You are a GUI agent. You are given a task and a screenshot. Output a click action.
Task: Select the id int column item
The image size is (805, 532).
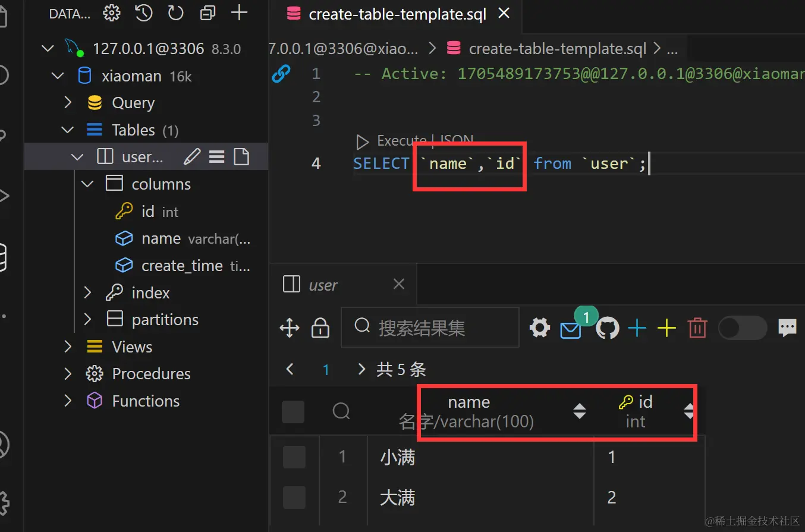coord(147,212)
